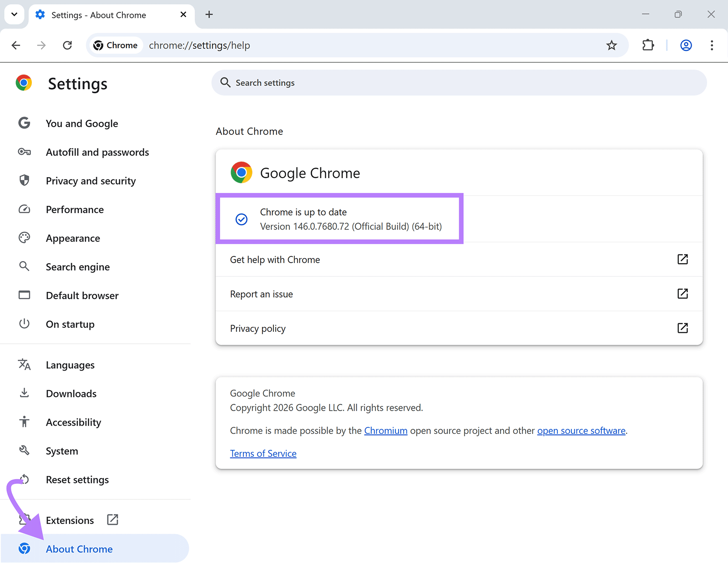This screenshot has height=585, width=728.
Task: Open the Terms of Service link
Action: point(263,453)
